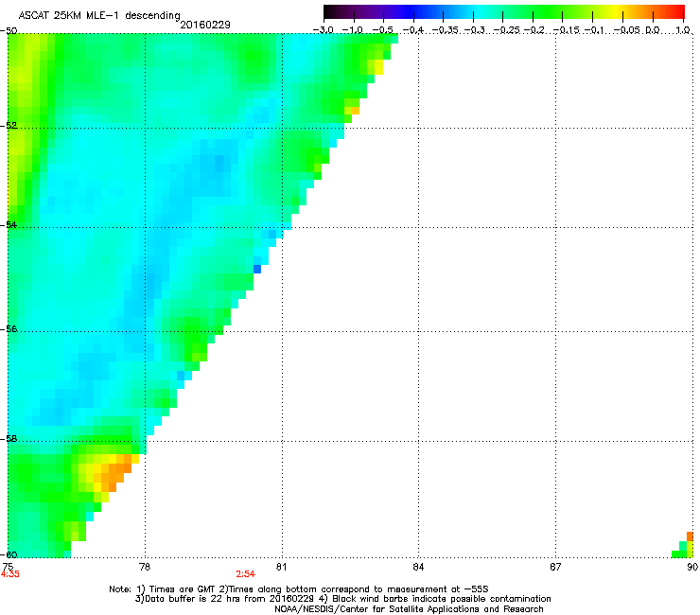This screenshot has height=615, width=700.
Task: Click the '-54' latitude axis label
Action: (9, 224)
